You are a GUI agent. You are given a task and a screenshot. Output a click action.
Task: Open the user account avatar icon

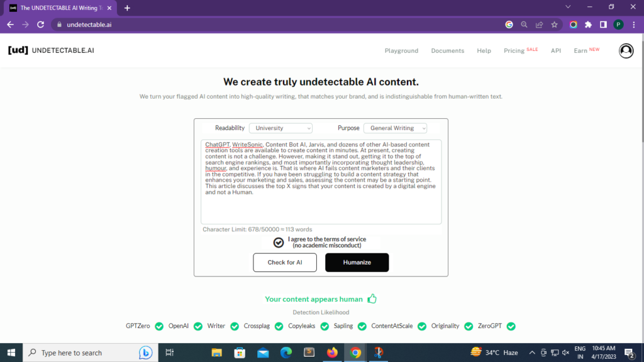626,50
